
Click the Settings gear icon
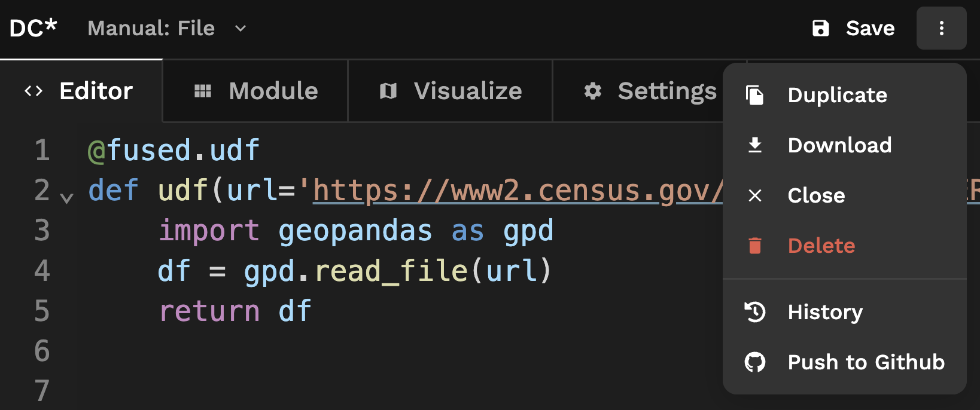(x=592, y=91)
